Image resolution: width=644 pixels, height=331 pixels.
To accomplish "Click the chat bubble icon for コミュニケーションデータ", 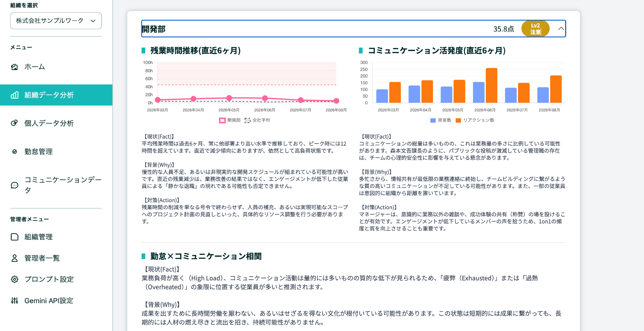I will (14, 185).
